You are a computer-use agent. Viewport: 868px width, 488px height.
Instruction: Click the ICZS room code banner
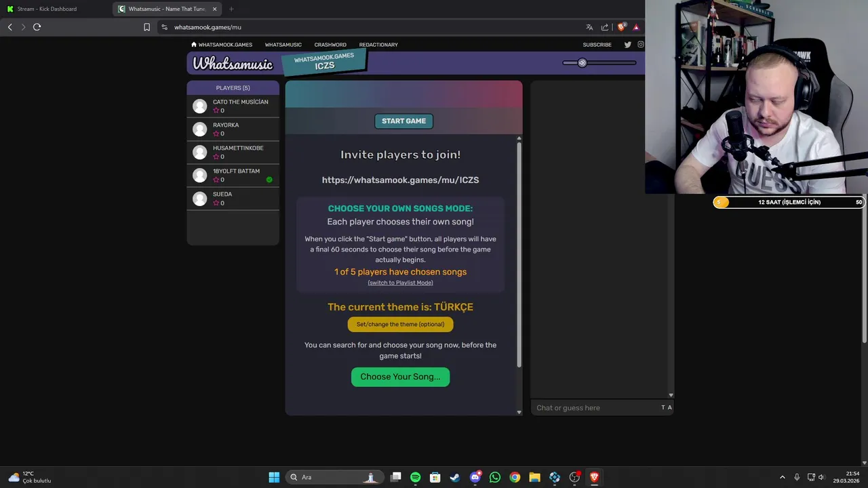[325, 62]
